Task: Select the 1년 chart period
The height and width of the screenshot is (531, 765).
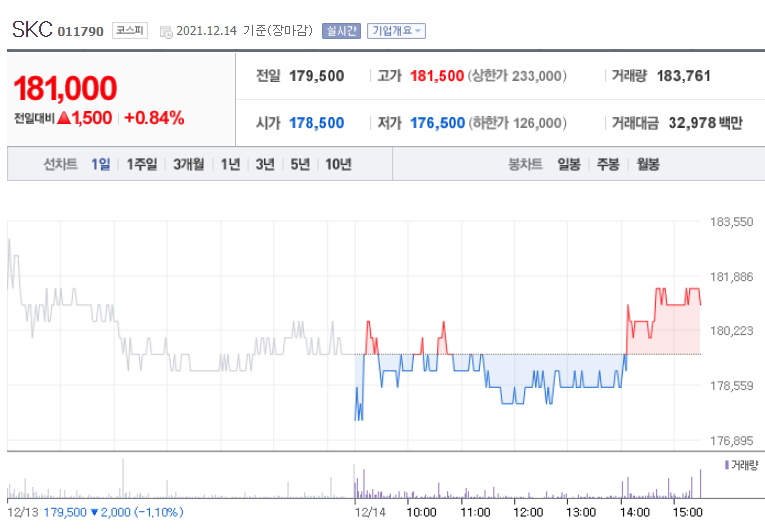Action: (x=230, y=164)
